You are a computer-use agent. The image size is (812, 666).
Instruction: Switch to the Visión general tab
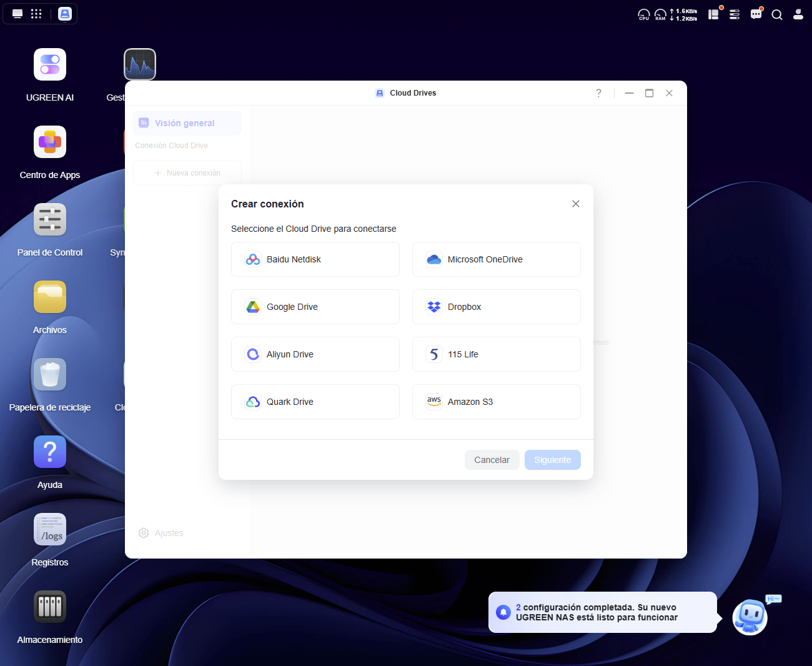click(187, 123)
